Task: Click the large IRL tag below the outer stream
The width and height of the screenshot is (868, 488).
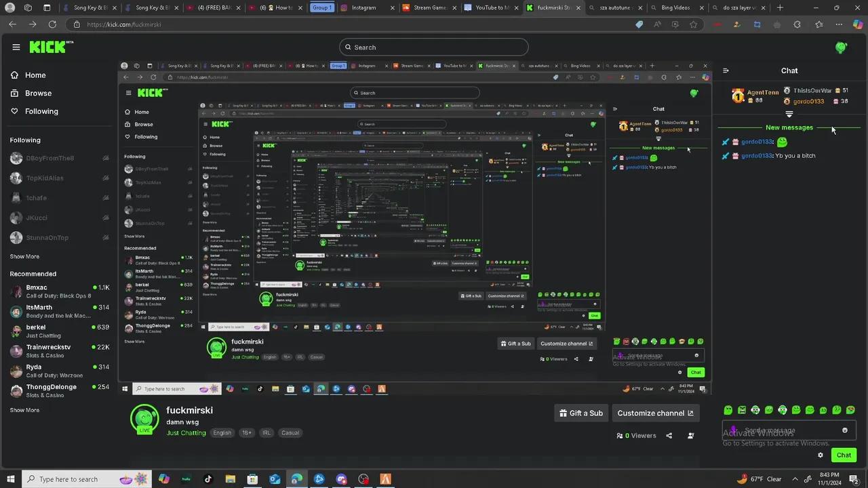Action: [267, 433]
